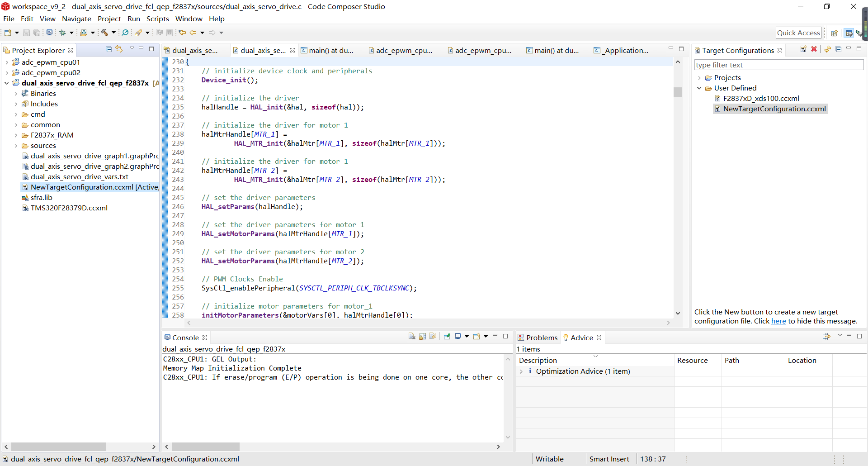Select F2837xD_xds100.ccxml target configuration

pos(756,99)
